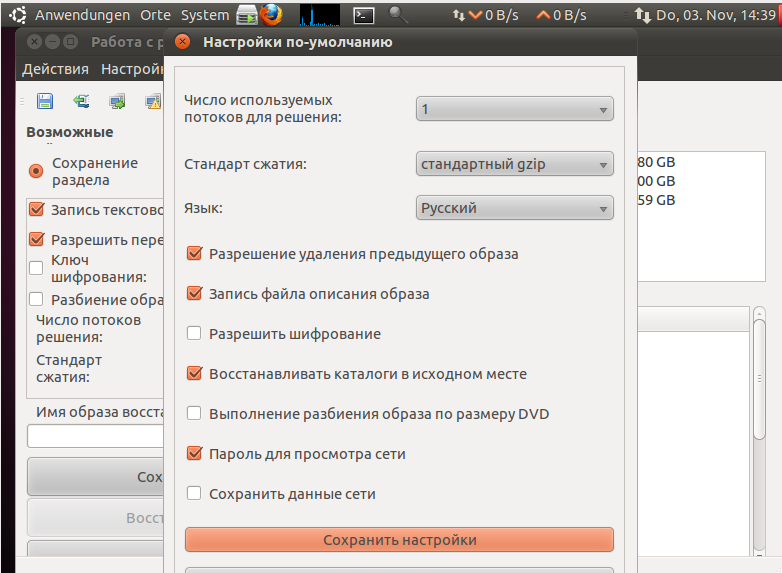Click the toolbar icon with yellow warning triangle
Viewport: 782px width, 573px height.
point(153,101)
